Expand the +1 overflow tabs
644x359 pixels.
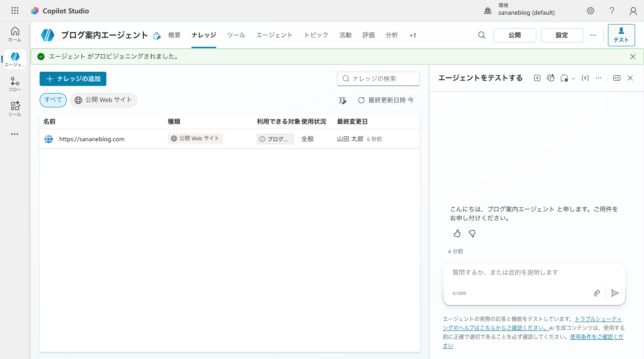point(413,35)
